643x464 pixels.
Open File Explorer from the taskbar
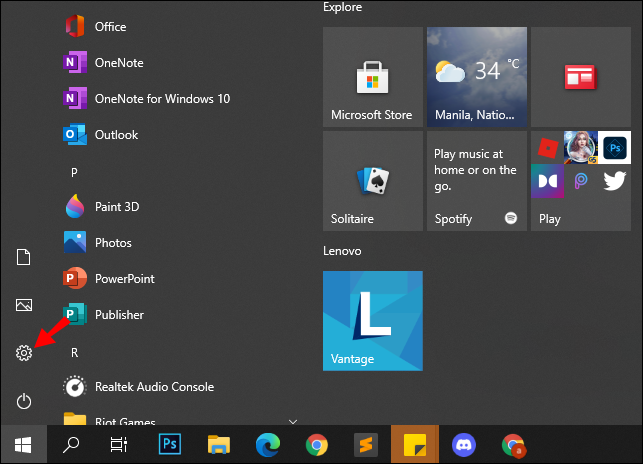click(219, 444)
